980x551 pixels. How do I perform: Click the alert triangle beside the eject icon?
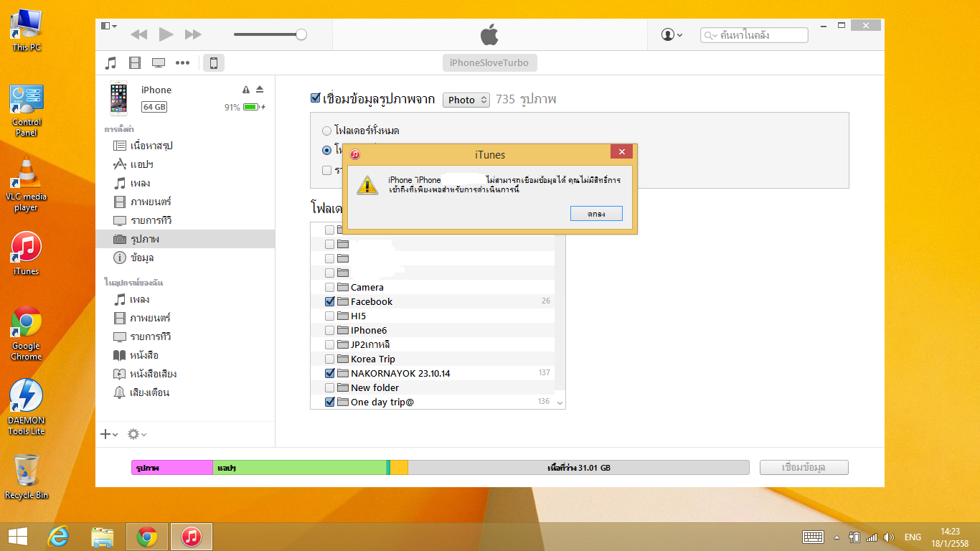(x=246, y=90)
